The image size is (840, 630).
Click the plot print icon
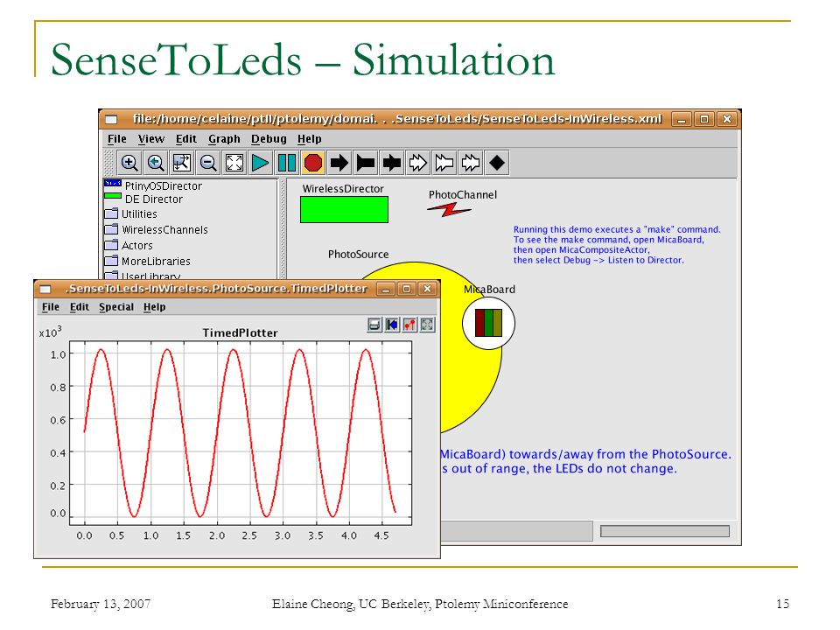point(374,325)
